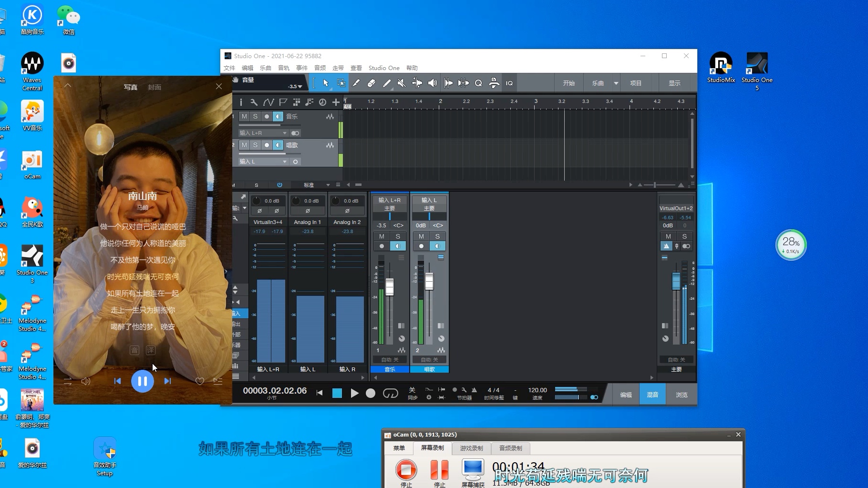Solo the 音乐 track
This screenshot has width=868, height=488.
tap(255, 116)
